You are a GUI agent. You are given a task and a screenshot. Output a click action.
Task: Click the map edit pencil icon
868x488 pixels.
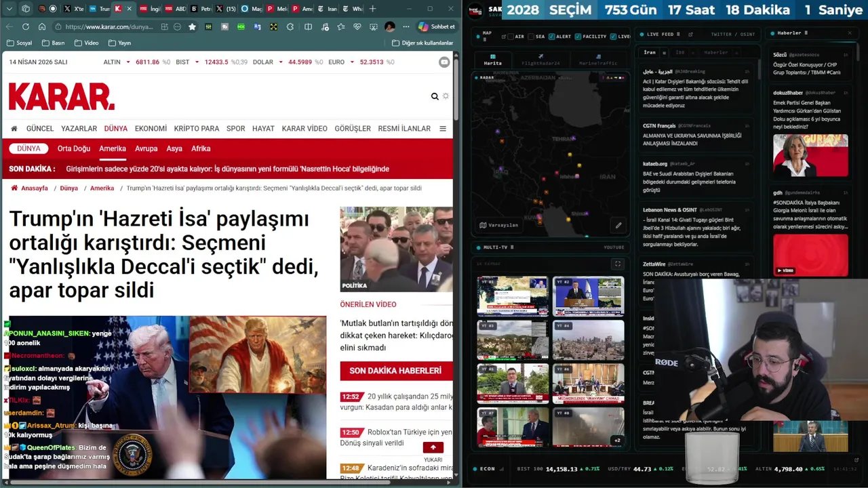tap(618, 225)
